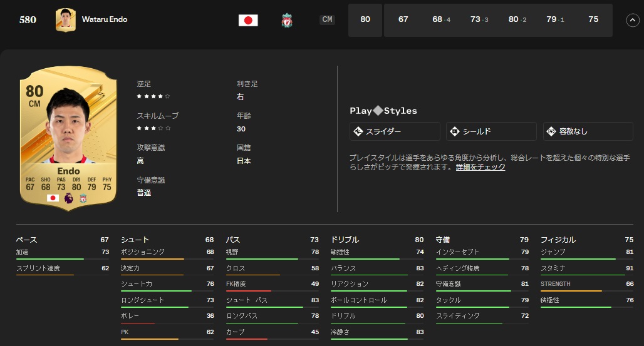Screen dimensions: 644x346
Task: Click the Liverpool club crest in header row
Action: [x=287, y=20]
